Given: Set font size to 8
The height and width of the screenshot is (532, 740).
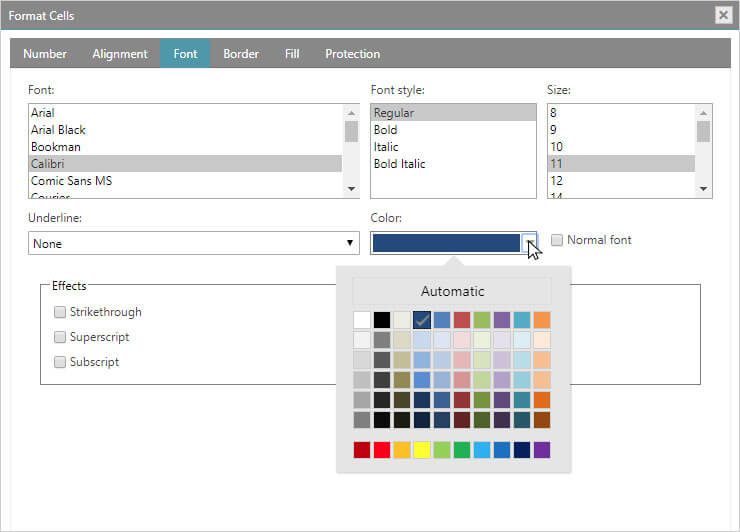Looking at the screenshot, I should point(621,113).
